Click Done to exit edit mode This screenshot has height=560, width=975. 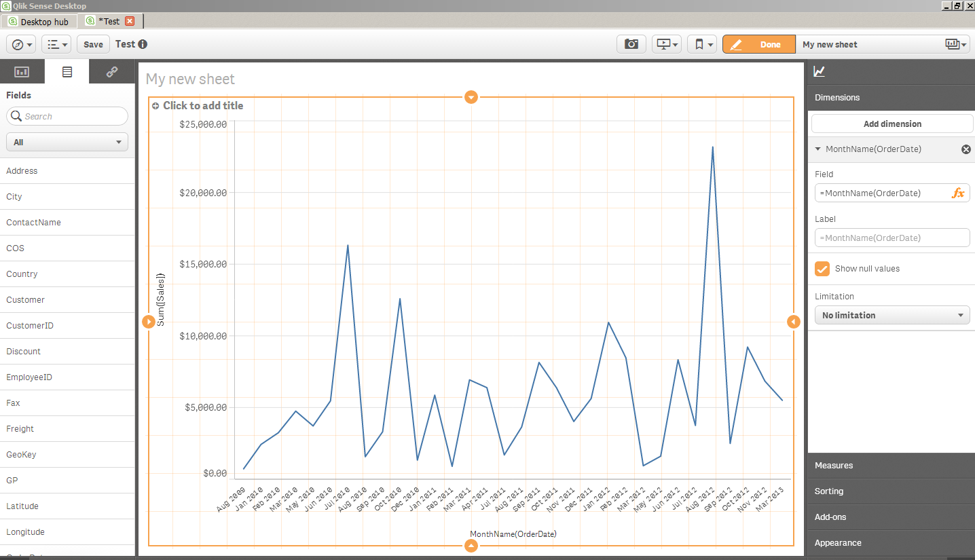click(x=759, y=44)
